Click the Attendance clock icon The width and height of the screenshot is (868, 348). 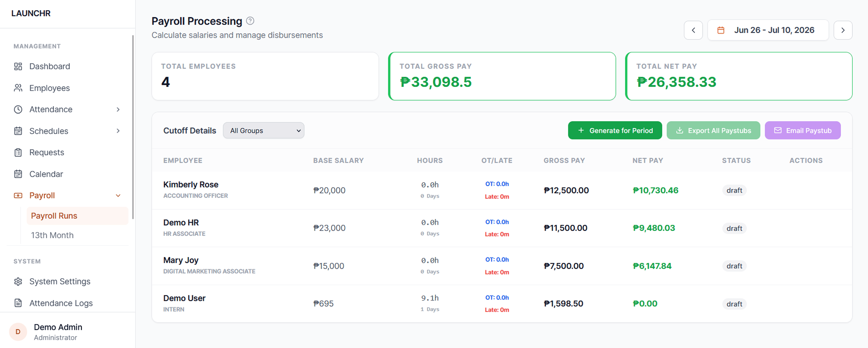pyautogui.click(x=18, y=110)
